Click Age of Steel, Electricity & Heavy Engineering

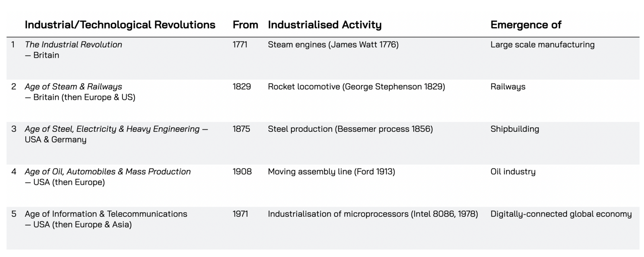click(112, 129)
